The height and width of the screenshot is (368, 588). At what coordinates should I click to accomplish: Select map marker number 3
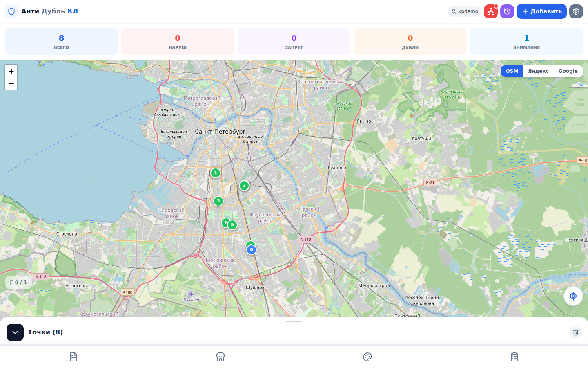point(218,201)
